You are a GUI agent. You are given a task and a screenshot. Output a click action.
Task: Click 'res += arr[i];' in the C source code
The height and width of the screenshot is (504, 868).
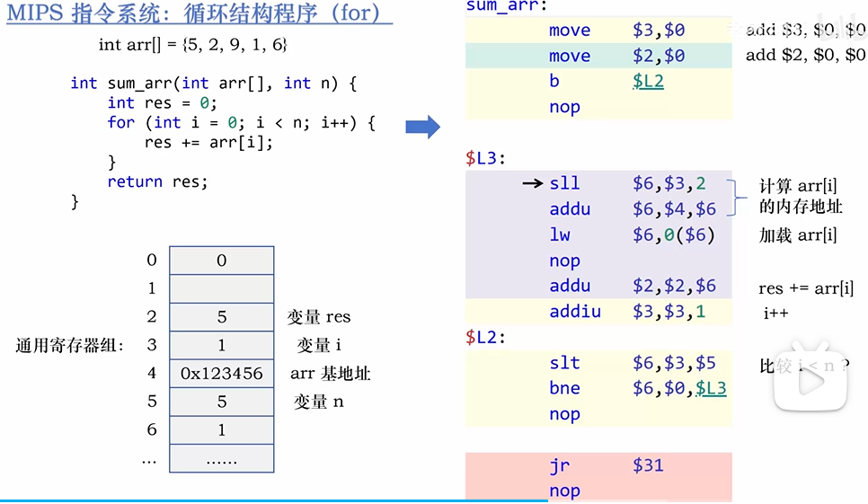point(208,142)
